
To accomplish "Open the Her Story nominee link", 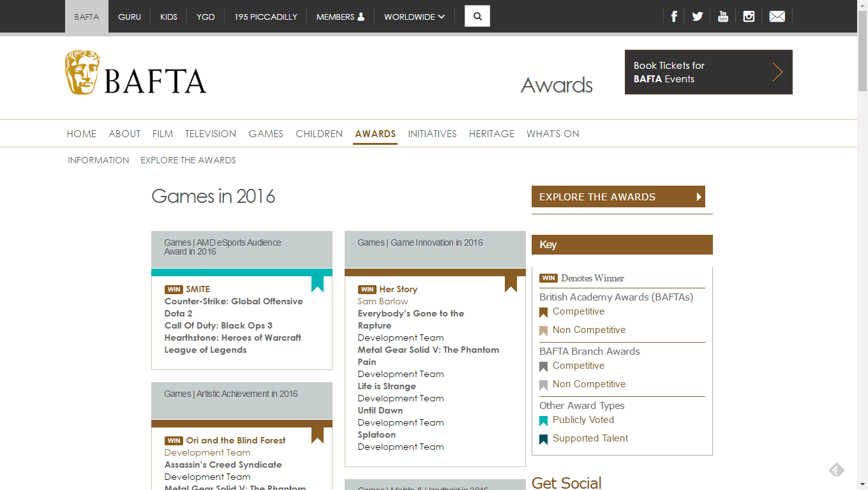I will tap(398, 289).
